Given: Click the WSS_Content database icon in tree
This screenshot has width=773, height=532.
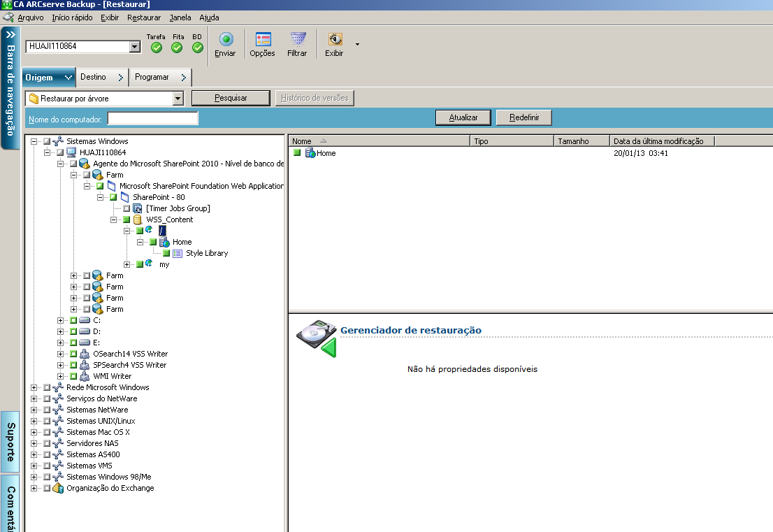Looking at the screenshot, I should (x=138, y=220).
